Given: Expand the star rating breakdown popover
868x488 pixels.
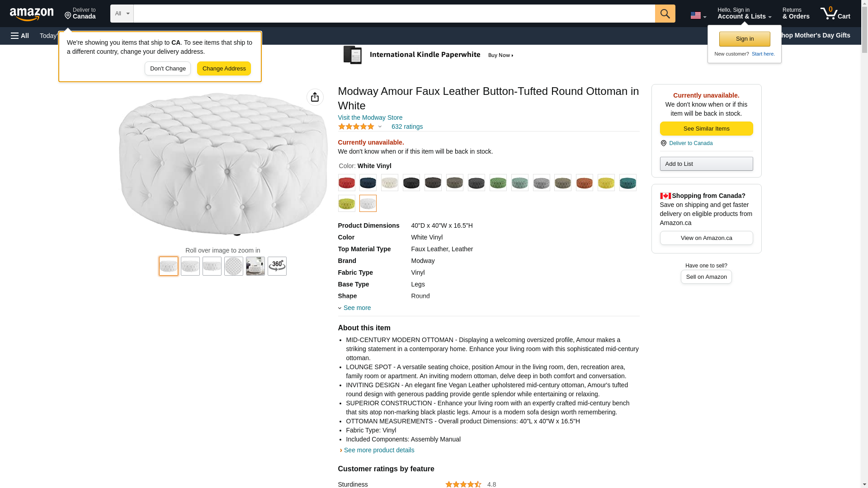Looking at the screenshot, I should [x=380, y=127].
